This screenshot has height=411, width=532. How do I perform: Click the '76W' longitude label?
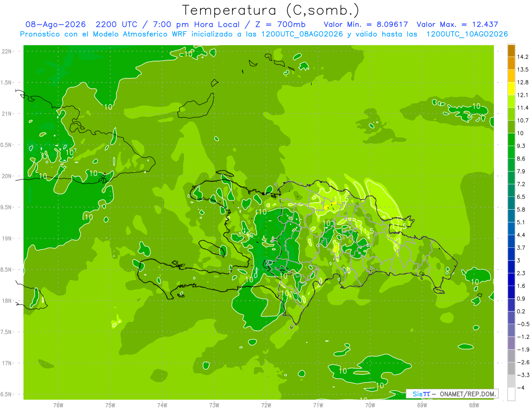click(58, 405)
